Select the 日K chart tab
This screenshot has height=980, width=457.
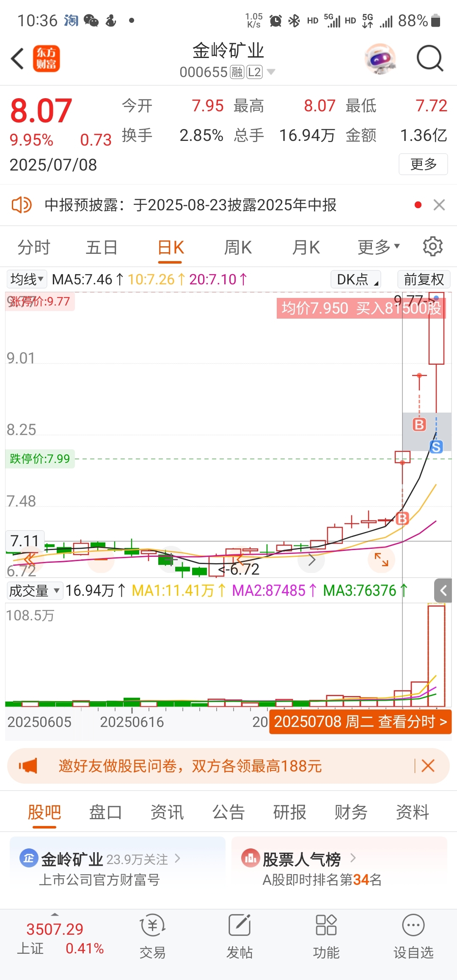click(171, 248)
